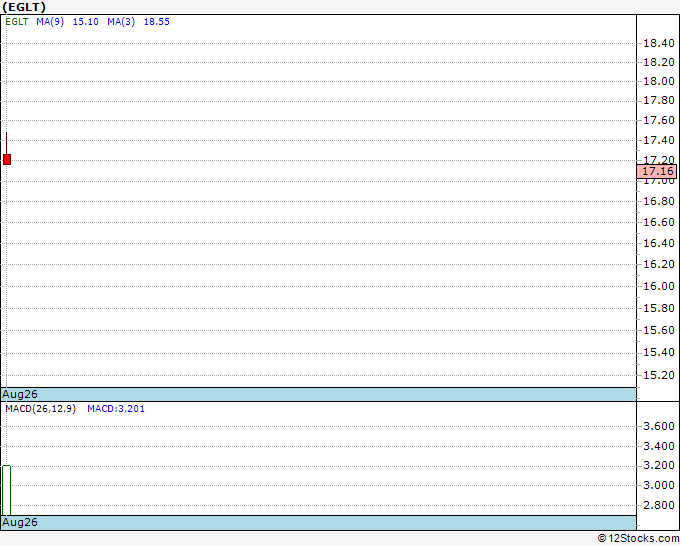Viewport: 680px width, 546px height.
Task: Click the 18.20 price axis label
Action: [659, 62]
